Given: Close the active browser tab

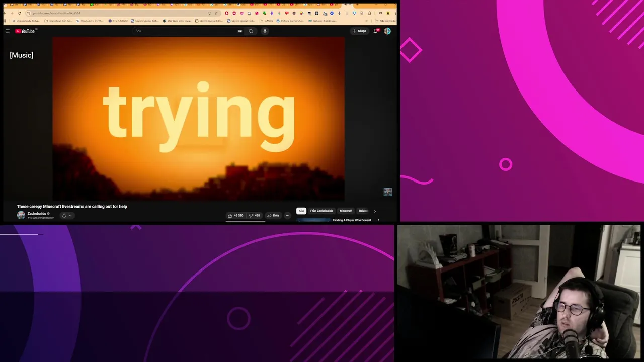Looking at the screenshot, I should click(350, 5).
